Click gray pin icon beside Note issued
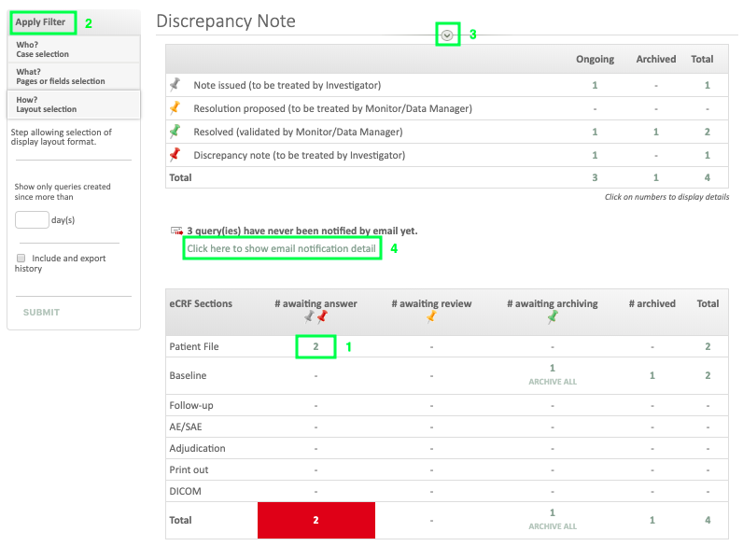This screenshot has width=743, height=560. 175,85
